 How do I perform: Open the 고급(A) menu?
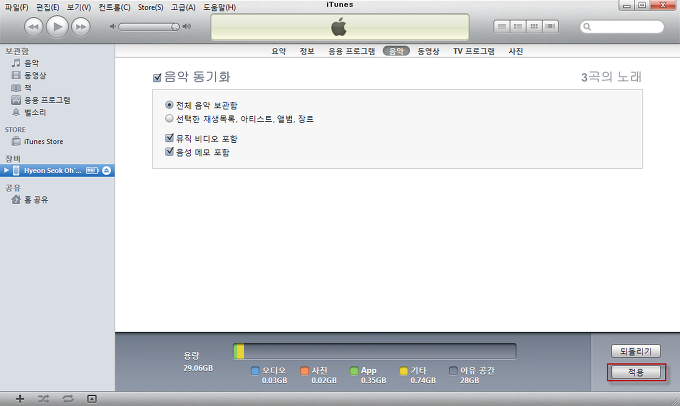[x=183, y=7]
